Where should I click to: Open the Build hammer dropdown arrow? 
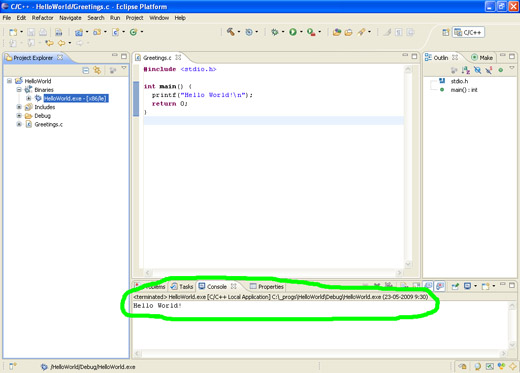(x=239, y=32)
